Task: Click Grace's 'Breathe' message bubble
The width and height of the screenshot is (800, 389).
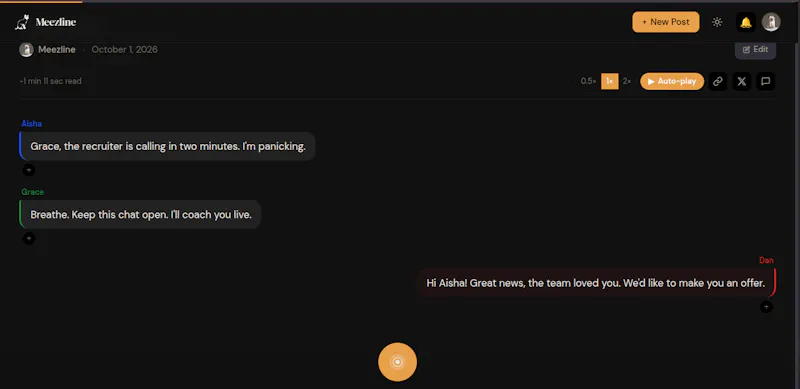Action: point(140,214)
